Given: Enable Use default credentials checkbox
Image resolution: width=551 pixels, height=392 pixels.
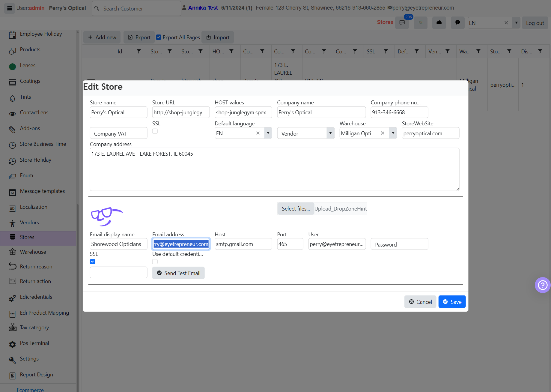Looking at the screenshot, I should click(155, 262).
